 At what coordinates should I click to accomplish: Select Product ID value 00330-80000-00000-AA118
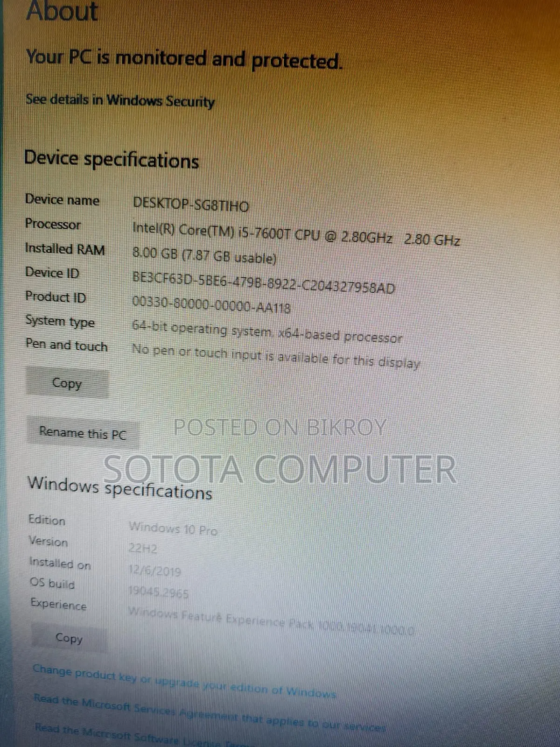click(x=211, y=304)
